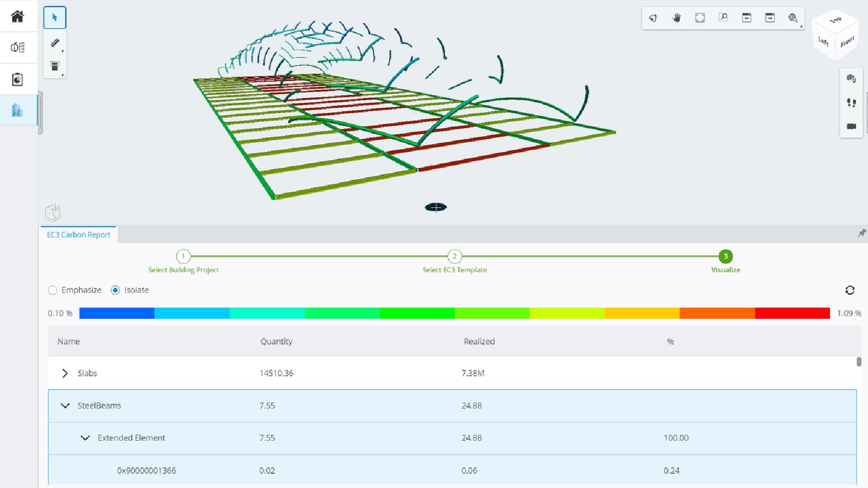Open the measure tool

[x=54, y=42]
